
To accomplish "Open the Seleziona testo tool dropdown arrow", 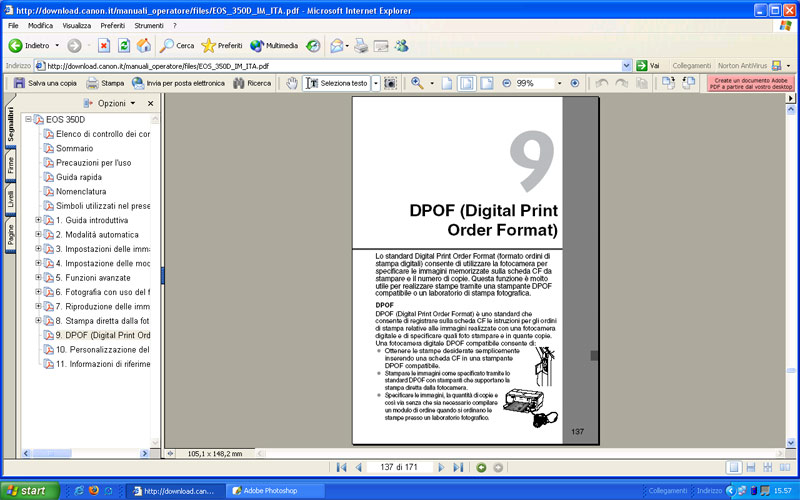I will [376, 83].
